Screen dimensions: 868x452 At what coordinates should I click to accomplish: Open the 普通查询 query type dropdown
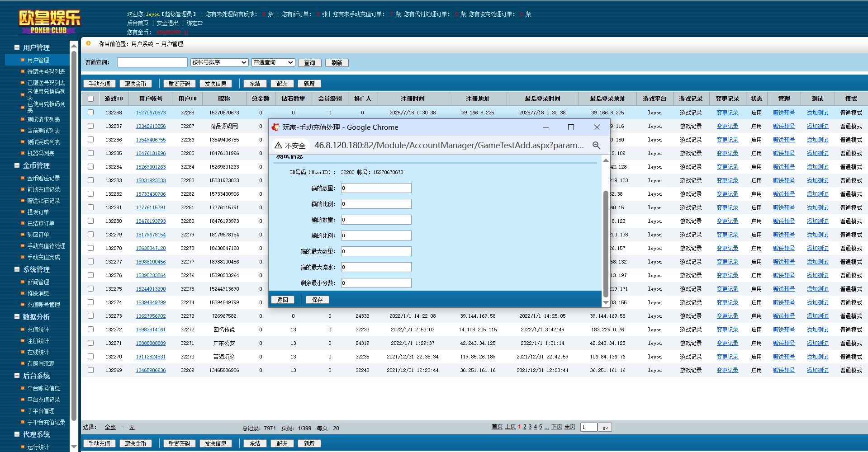(273, 62)
